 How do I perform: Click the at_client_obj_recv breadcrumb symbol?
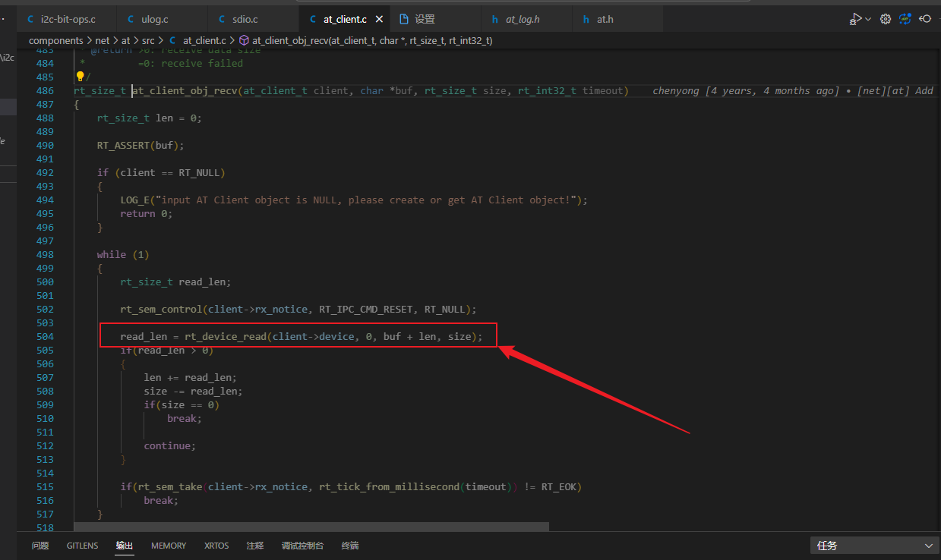coord(365,40)
